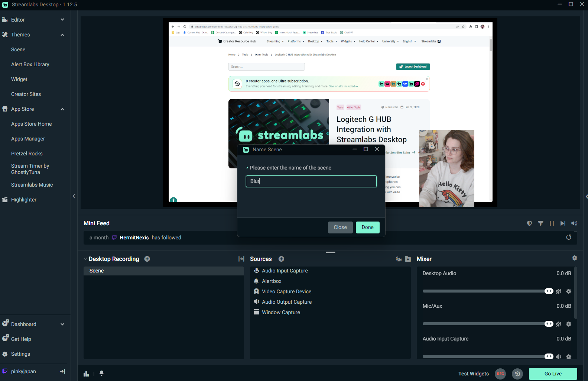Viewport: 588px width, 381px height.
Task: Click the HermitNexis username in Mini Feed
Action: pyautogui.click(x=134, y=238)
